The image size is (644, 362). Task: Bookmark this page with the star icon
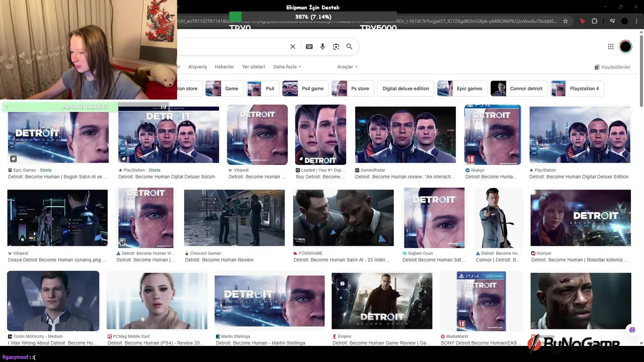(x=566, y=21)
